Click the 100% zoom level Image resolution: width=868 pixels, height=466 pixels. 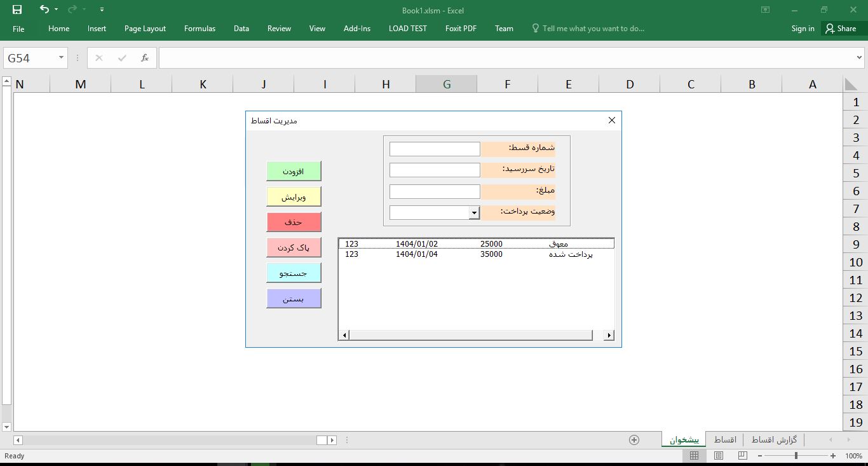click(853, 456)
